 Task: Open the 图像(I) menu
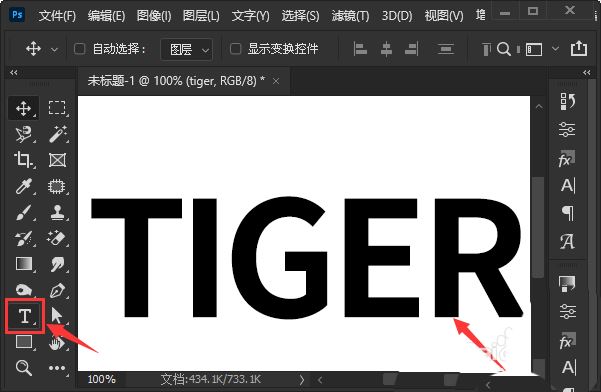click(154, 16)
